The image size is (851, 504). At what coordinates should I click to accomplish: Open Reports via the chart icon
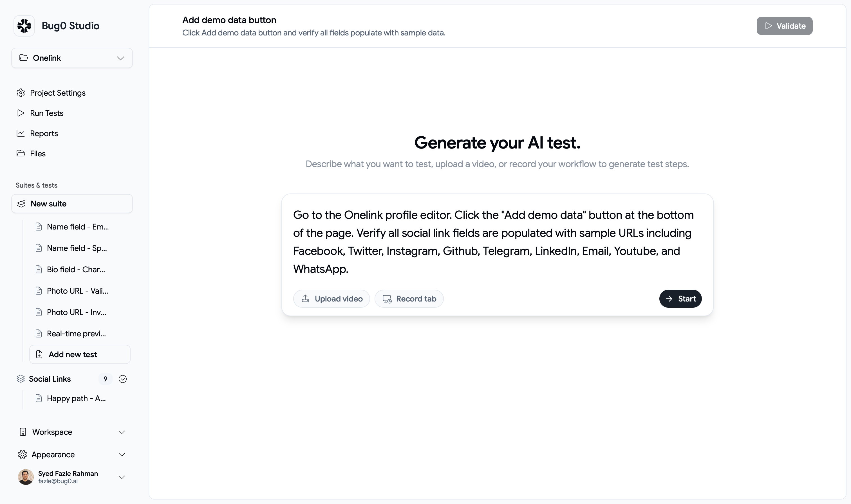click(x=21, y=133)
